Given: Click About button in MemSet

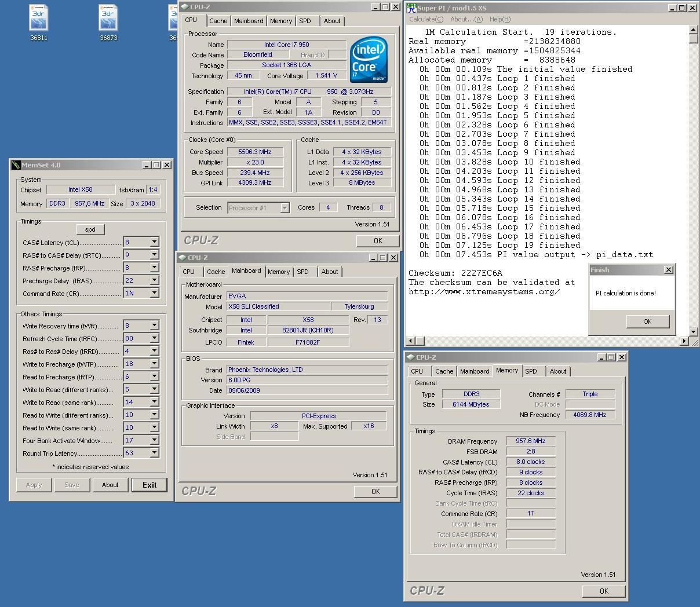Looking at the screenshot, I should tap(110, 485).
